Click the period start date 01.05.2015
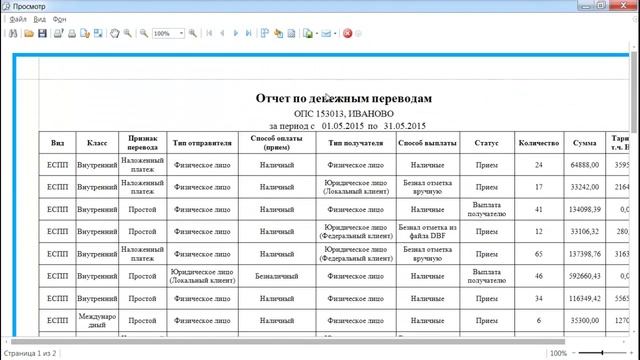The height and width of the screenshot is (360, 640). pyautogui.click(x=342, y=126)
